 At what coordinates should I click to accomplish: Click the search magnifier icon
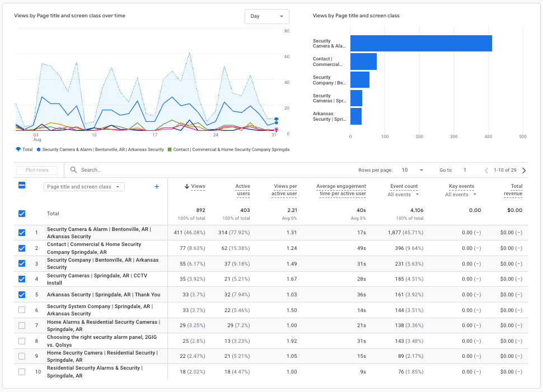pyautogui.click(x=73, y=170)
